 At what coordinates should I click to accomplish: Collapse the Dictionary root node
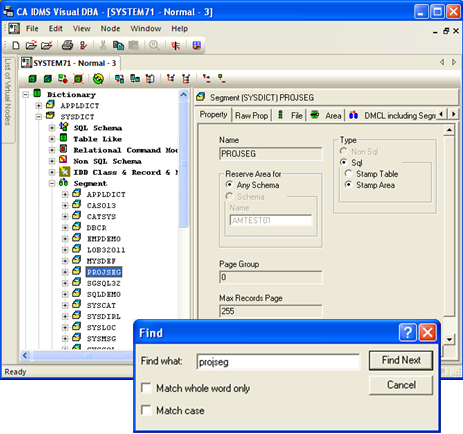click(x=26, y=95)
